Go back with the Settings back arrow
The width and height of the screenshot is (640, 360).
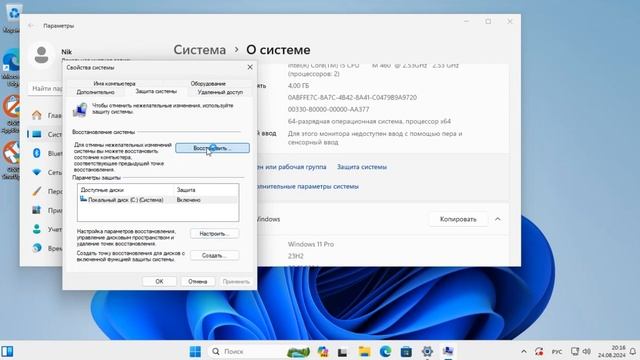click(31, 26)
